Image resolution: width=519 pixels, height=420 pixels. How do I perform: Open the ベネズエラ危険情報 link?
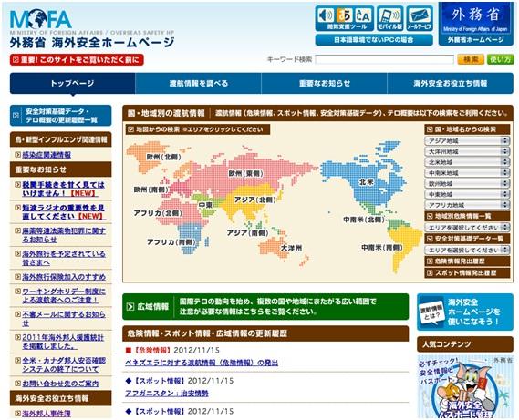[202, 363]
